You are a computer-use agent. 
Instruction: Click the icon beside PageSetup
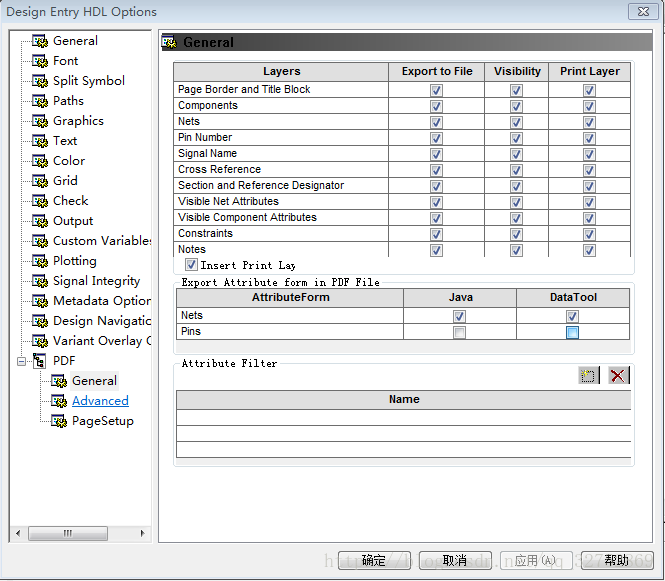coord(59,421)
